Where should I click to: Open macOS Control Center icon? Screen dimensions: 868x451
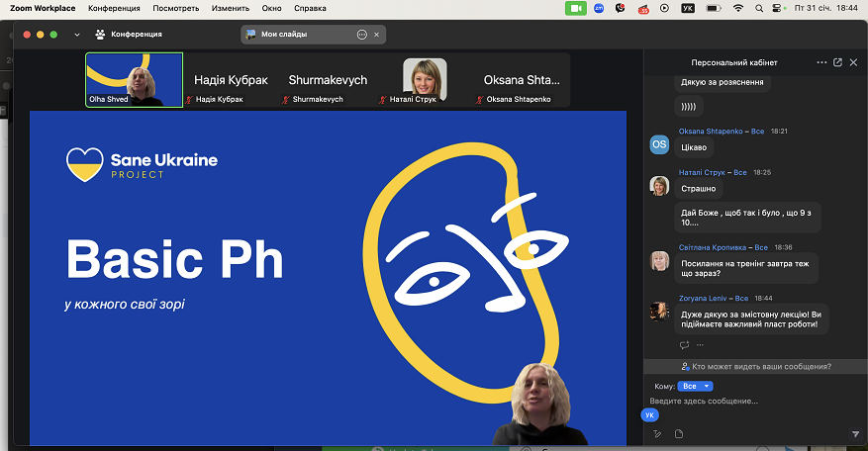778,8
